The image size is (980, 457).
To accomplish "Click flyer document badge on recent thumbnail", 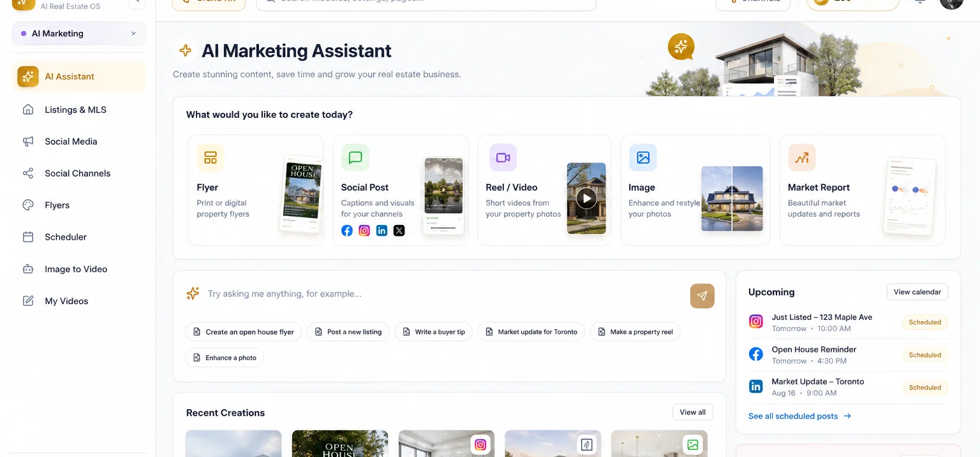I will 586,445.
